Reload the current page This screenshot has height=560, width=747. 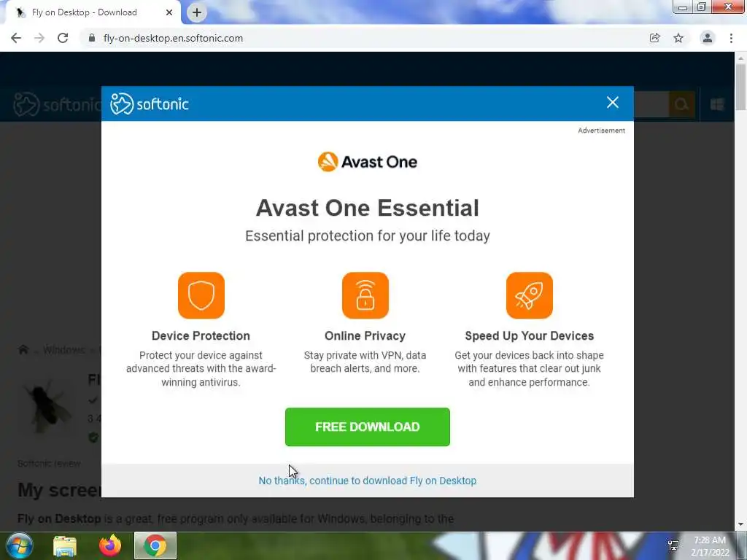coord(63,38)
